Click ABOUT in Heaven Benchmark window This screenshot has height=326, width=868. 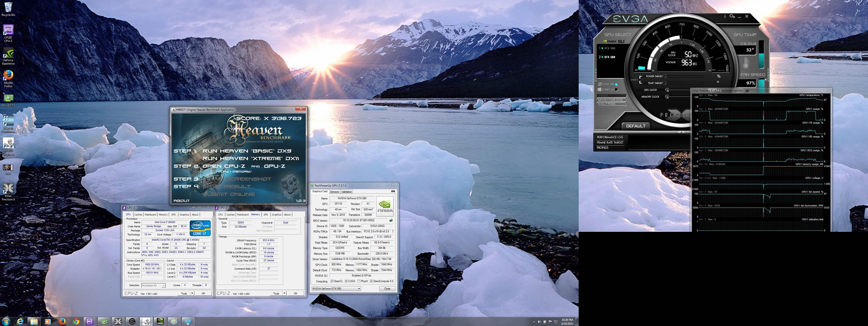tap(181, 201)
